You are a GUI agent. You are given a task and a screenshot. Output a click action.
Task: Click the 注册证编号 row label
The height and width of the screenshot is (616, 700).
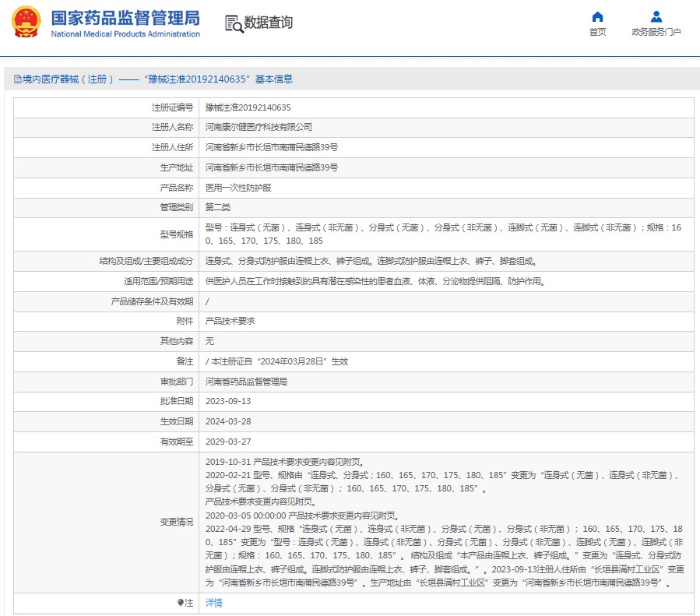pos(172,107)
